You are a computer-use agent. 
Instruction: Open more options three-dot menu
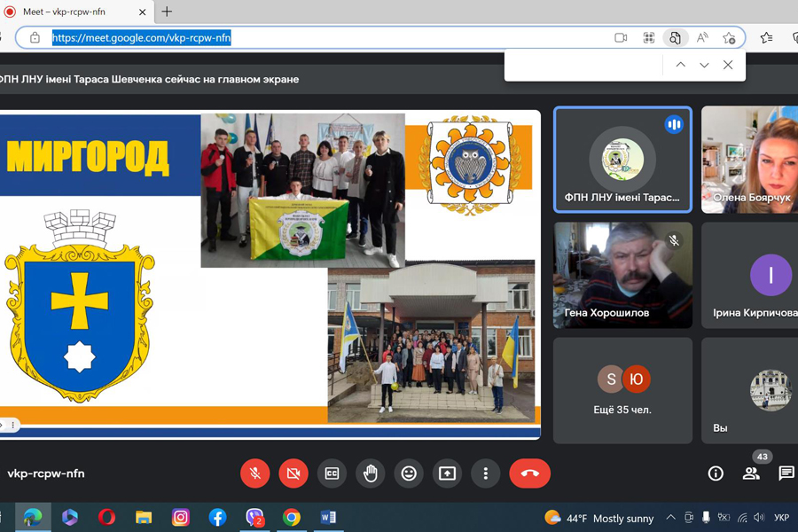point(485,473)
